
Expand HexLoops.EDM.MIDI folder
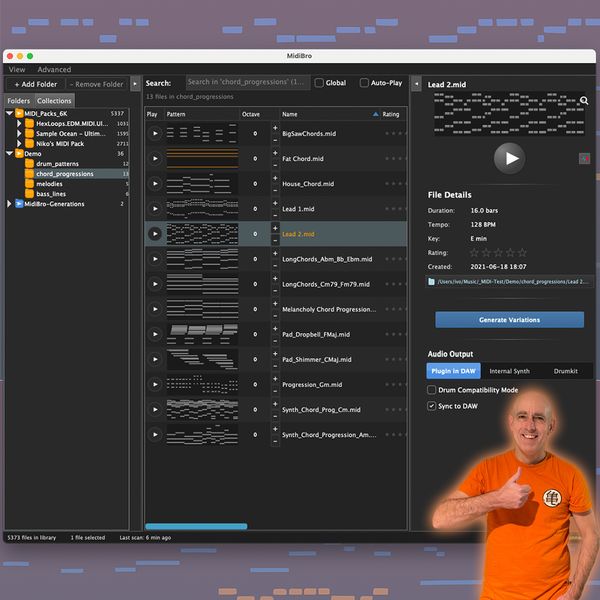(x=19, y=124)
